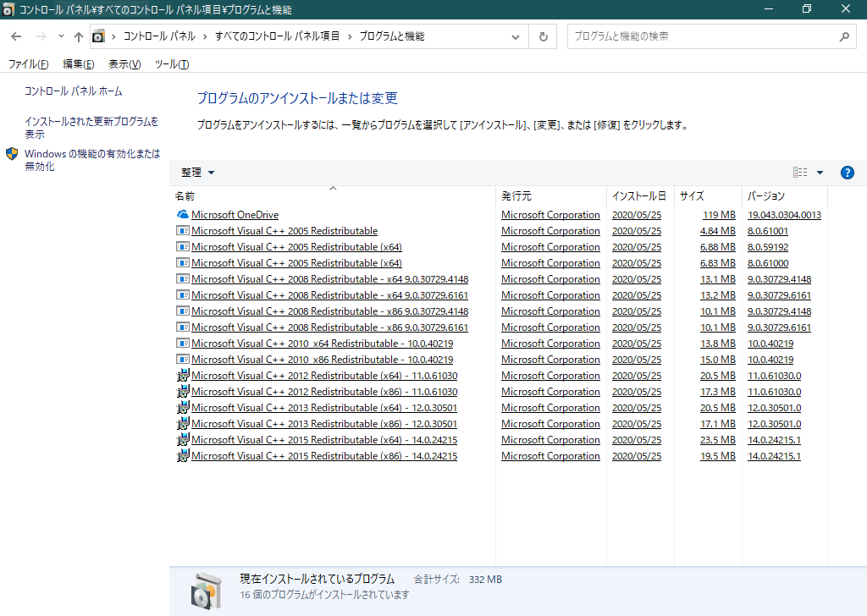Image resolution: width=867 pixels, height=616 pixels.
Task: Click icon of Visual C++ 2012 (x64) Redistributable
Action: coord(183,375)
